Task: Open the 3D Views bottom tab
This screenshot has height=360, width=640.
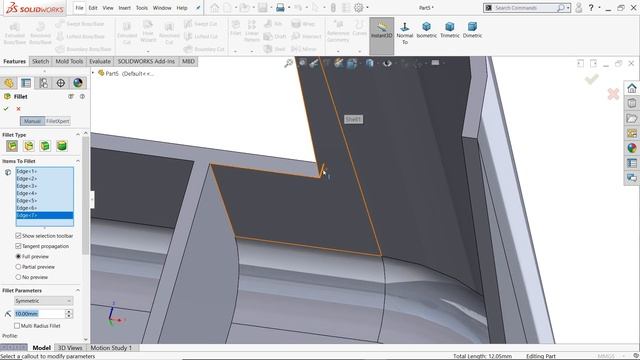Action: click(70, 348)
